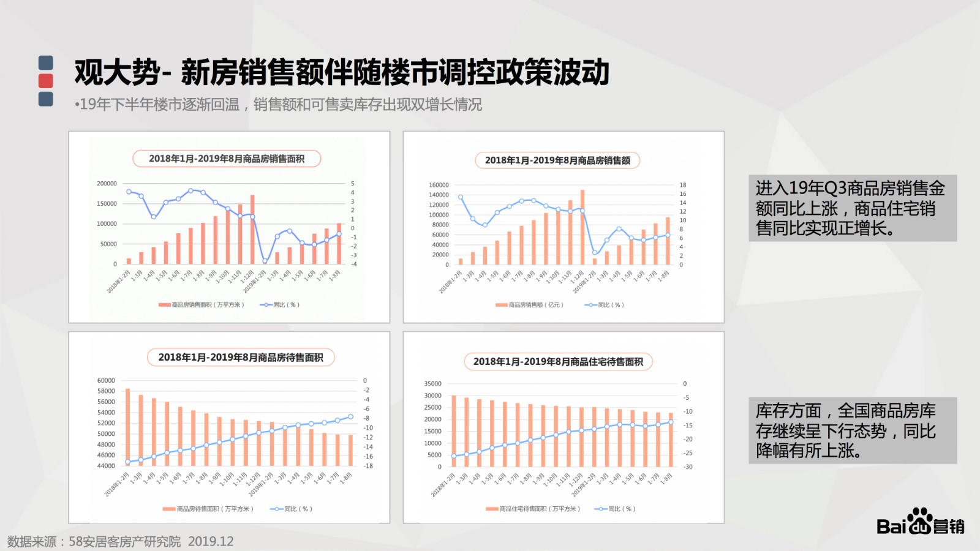Click legend 商品房待售面积（万平方米）
Image resolution: width=980 pixels, height=551 pixels.
point(208,509)
